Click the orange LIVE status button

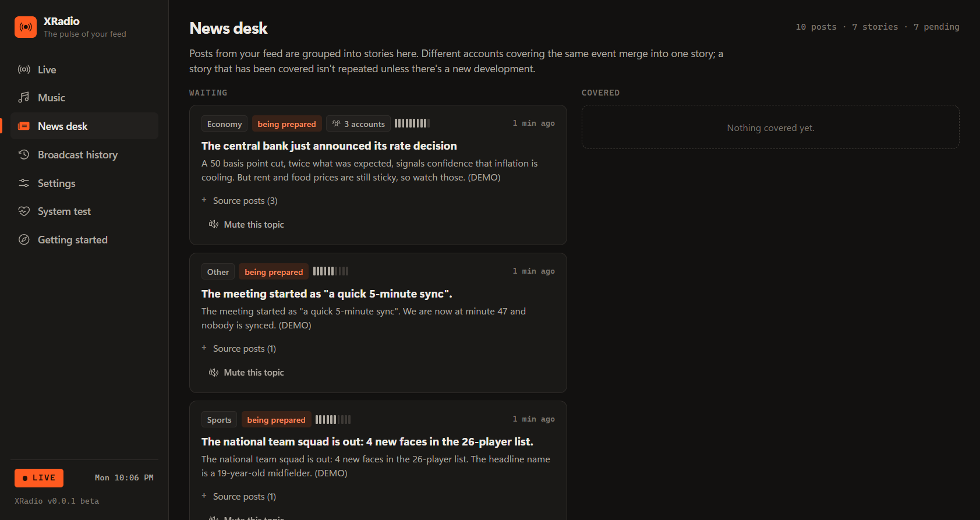click(39, 478)
